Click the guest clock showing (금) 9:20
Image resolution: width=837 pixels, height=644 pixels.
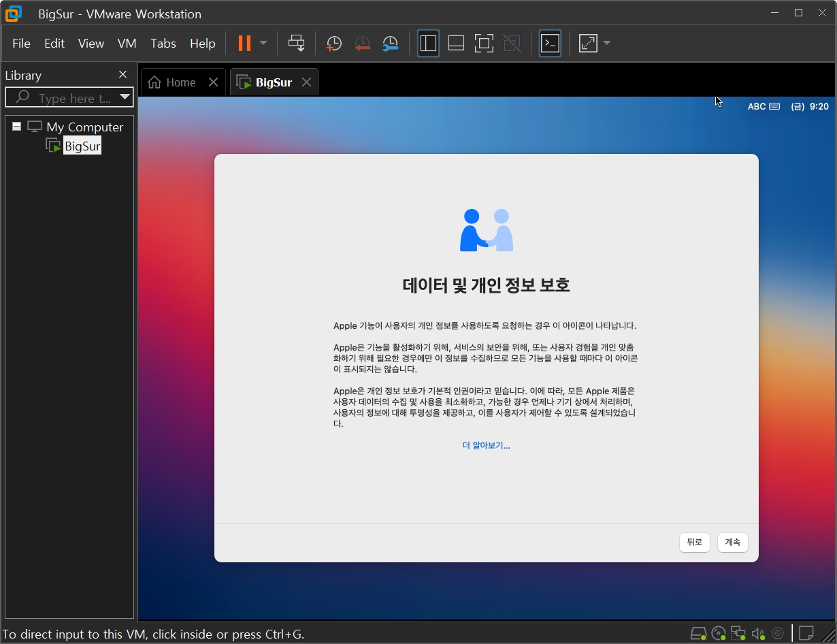(x=810, y=106)
